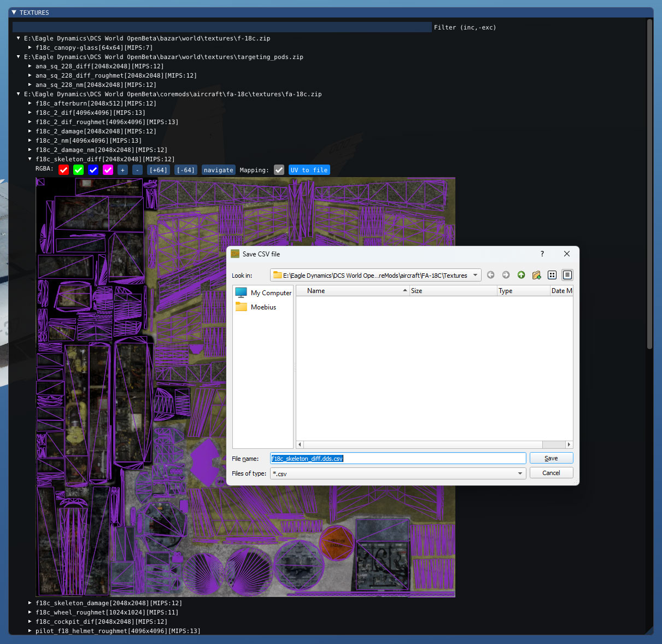Click the Forward navigation arrow in dialog
The width and height of the screenshot is (662, 644).
(x=506, y=275)
